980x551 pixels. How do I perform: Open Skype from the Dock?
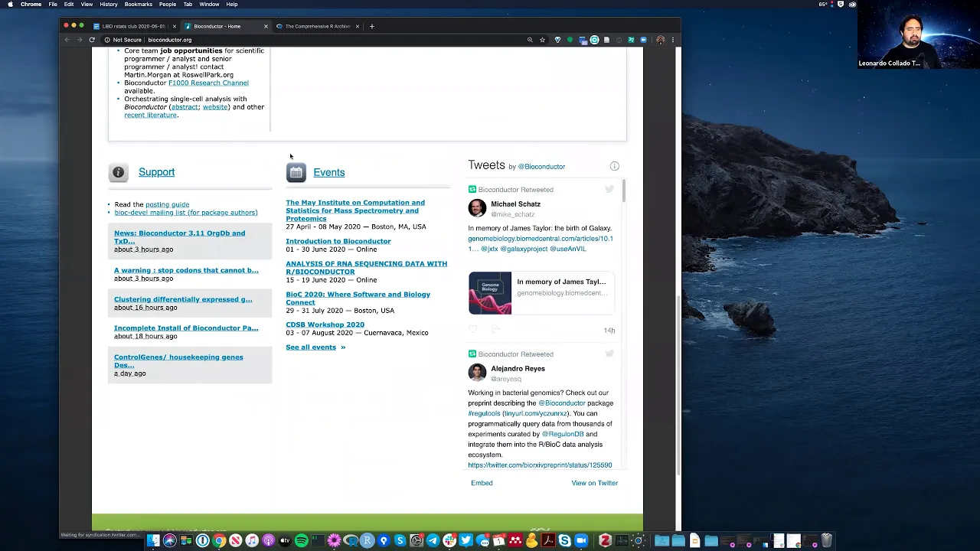[x=565, y=541]
